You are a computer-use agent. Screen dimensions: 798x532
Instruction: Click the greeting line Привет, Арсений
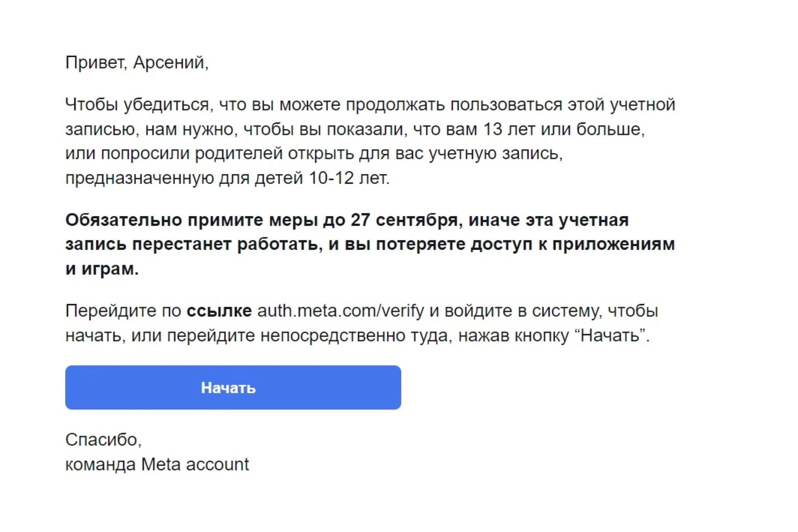point(137,62)
